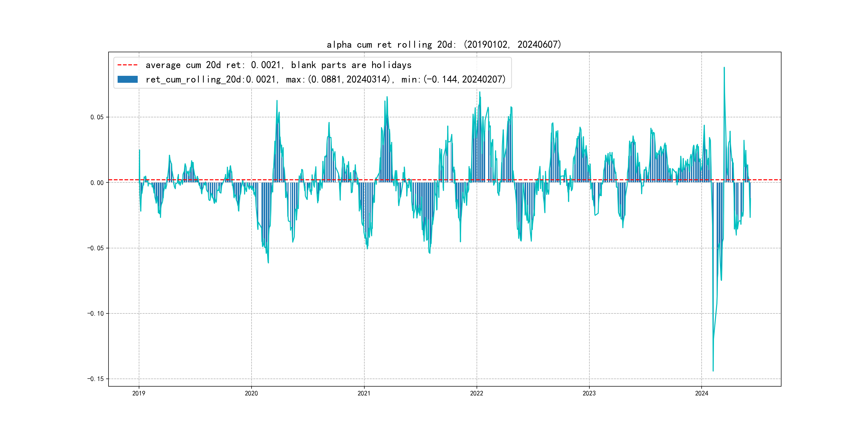Viewport: 868px width, 434px height.
Task: Click the -0.05 y-axis tick label
Action: coord(95,248)
